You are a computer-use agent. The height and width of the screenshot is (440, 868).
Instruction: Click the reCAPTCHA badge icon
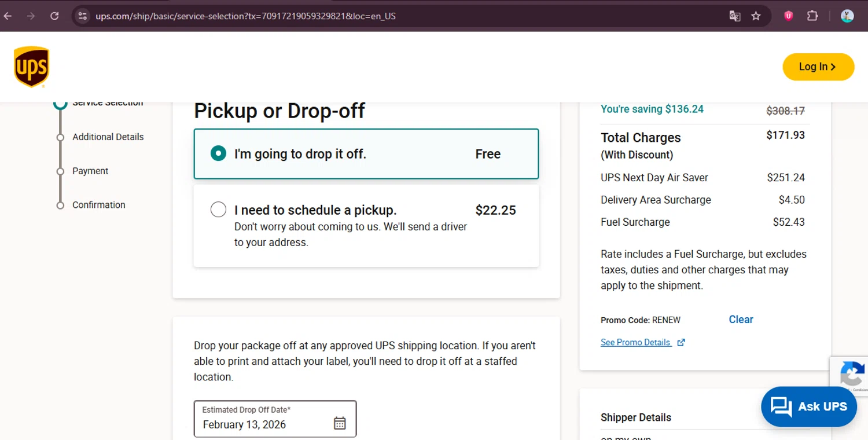click(852, 374)
